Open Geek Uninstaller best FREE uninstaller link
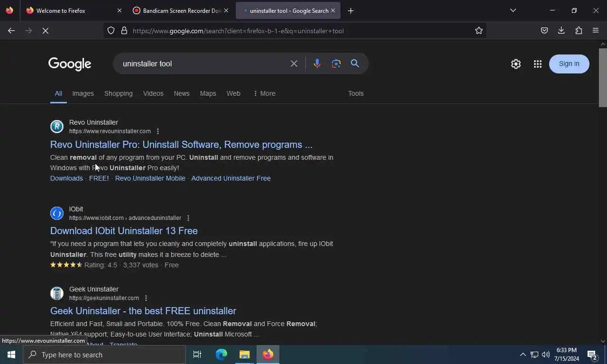Viewport: 607px width, 364px height. (143, 311)
